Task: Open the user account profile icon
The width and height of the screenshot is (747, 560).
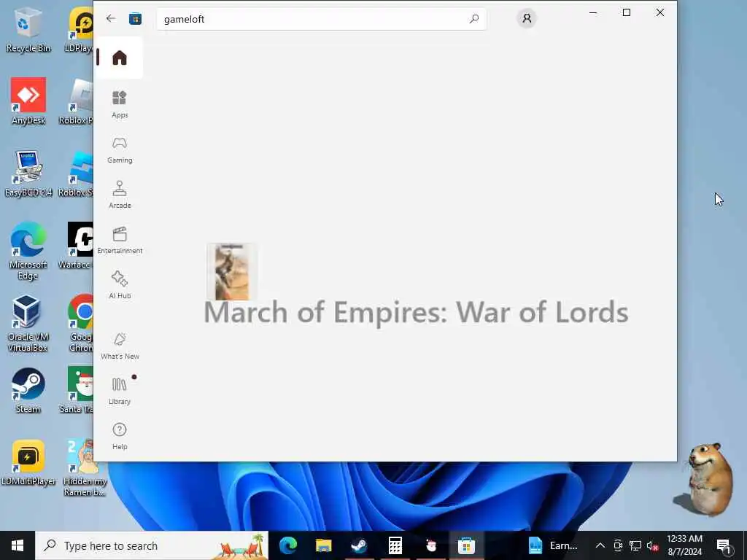Action: click(527, 18)
